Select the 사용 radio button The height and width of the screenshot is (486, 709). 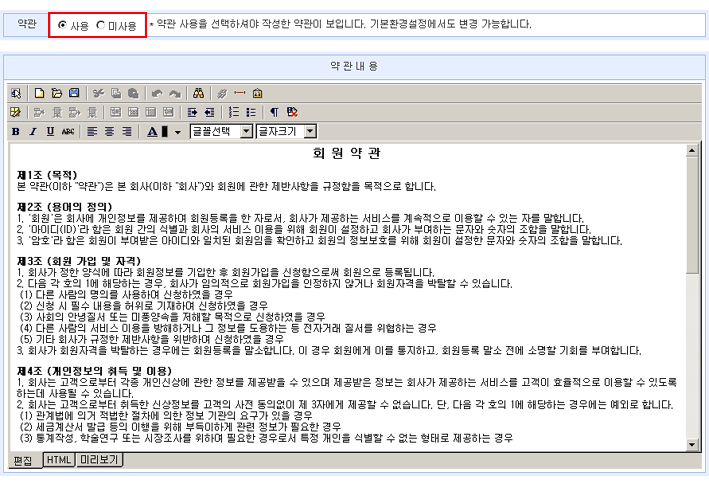point(64,25)
